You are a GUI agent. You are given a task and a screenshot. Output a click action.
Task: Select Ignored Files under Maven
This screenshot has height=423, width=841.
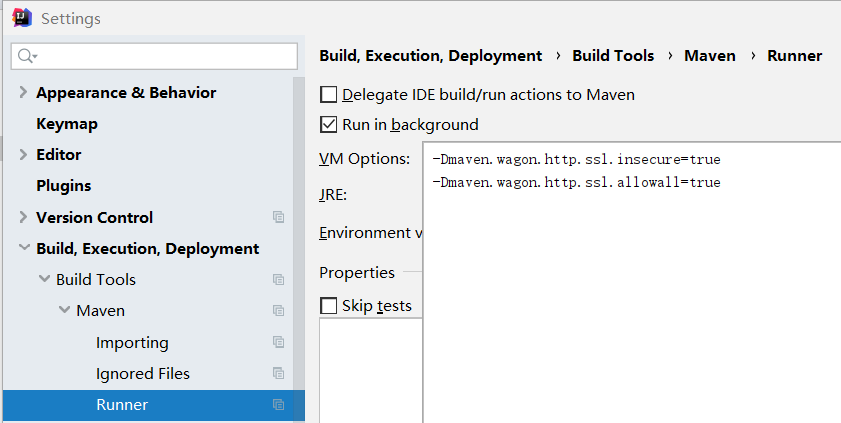pyautogui.click(x=143, y=373)
